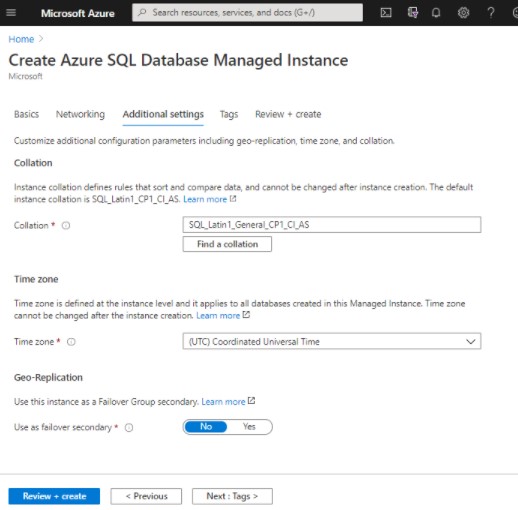Click the Collation text input field

[332, 225]
